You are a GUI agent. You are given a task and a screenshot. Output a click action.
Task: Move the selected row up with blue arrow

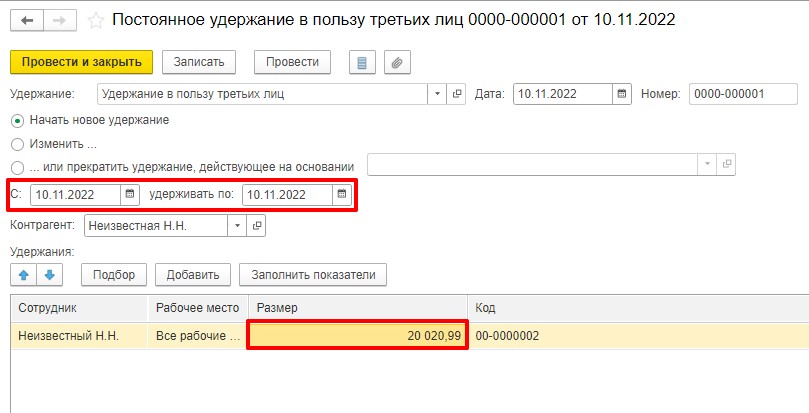click(23, 275)
